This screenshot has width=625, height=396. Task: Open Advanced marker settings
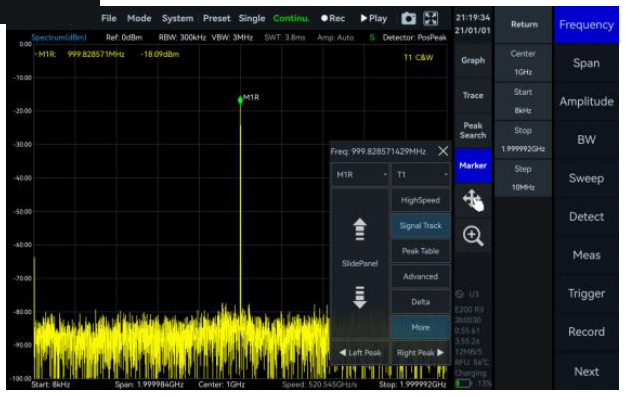[421, 276]
